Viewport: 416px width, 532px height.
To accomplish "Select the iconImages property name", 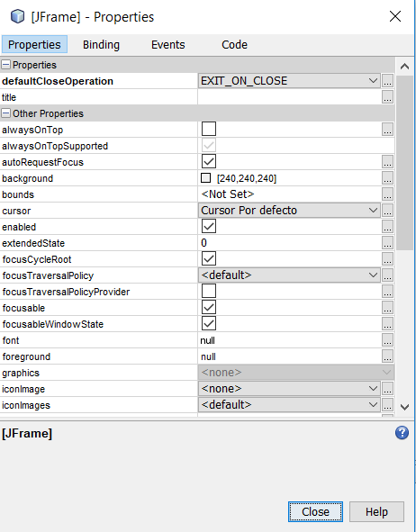I will pos(26,405).
